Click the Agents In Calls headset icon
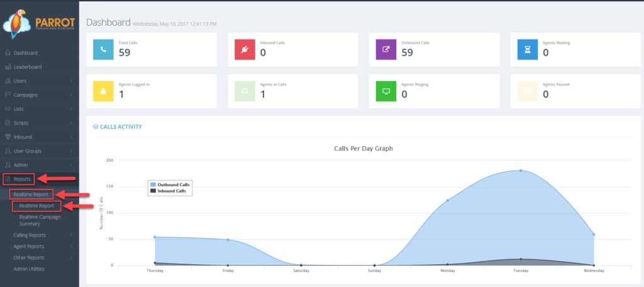The width and height of the screenshot is (644, 287). tap(245, 91)
